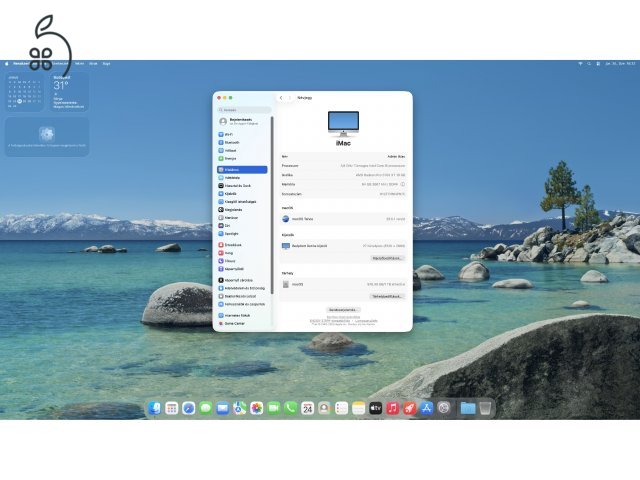Screen dimensions: 640x480
Task: Click the Kijelzőbeállítások button
Action: (387, 258)
